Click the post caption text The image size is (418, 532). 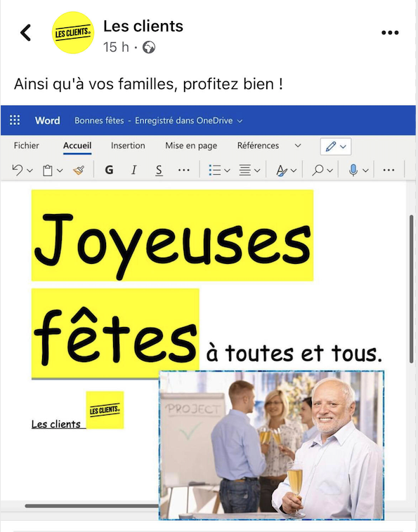[148, 84]
